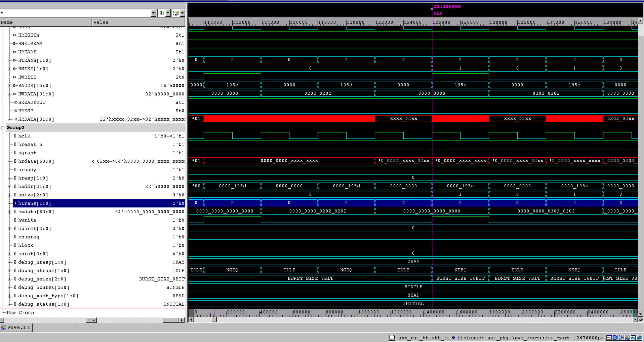644x342 pixels.
Task: Expand the HRDATA[31:0] bus signal
Action: 9,119
